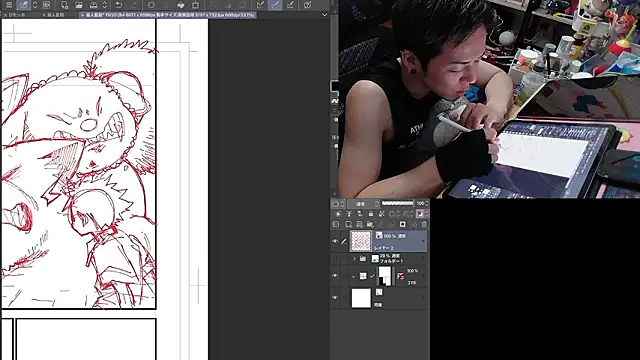Toggle the highlighted layer color icon
The image size is (640, 360).
click(x=420, y=214)
